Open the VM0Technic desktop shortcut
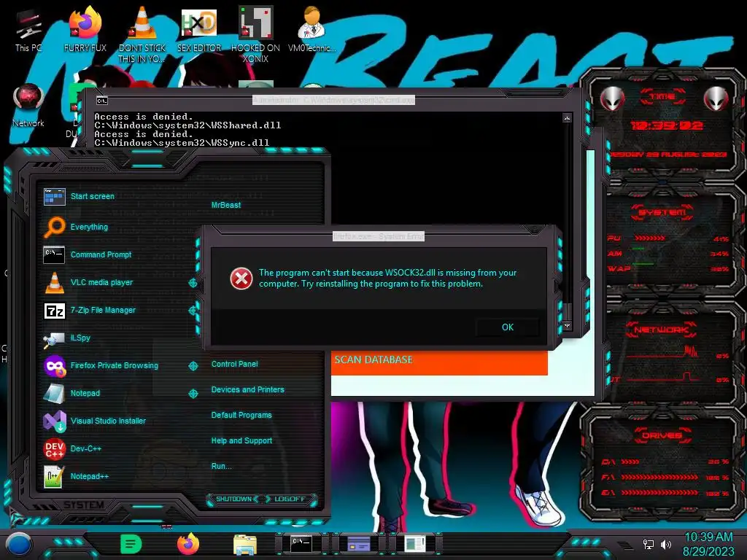747x560 pixels. click(x=311, y=31)
